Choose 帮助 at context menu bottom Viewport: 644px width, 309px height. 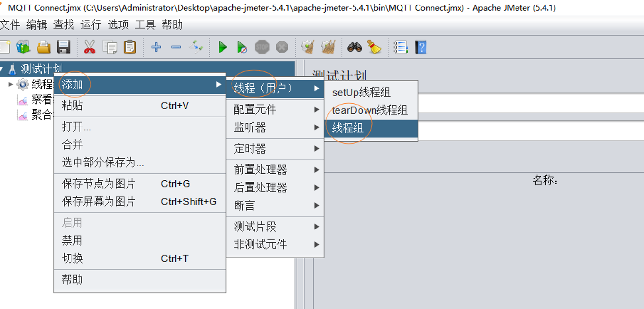[x=140, y=279]
